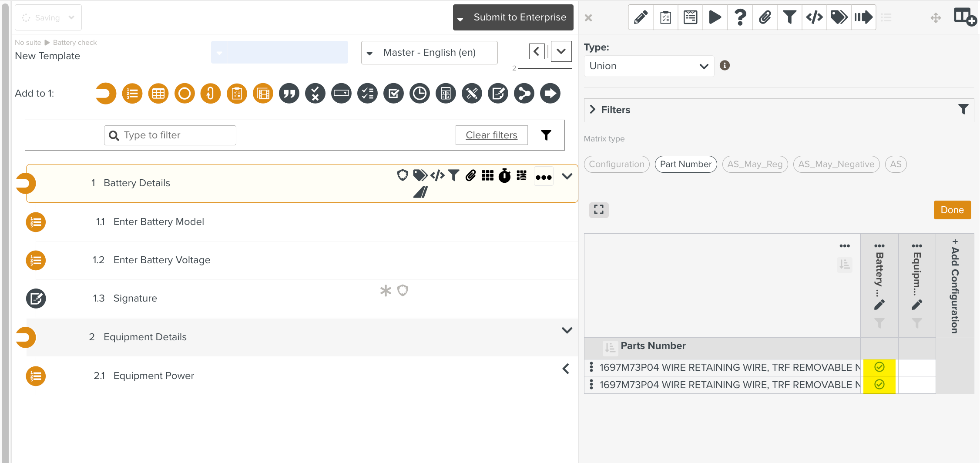Select the AS_May_Negative matrix type
The image size is (980, 463).
tap(836, 164)
